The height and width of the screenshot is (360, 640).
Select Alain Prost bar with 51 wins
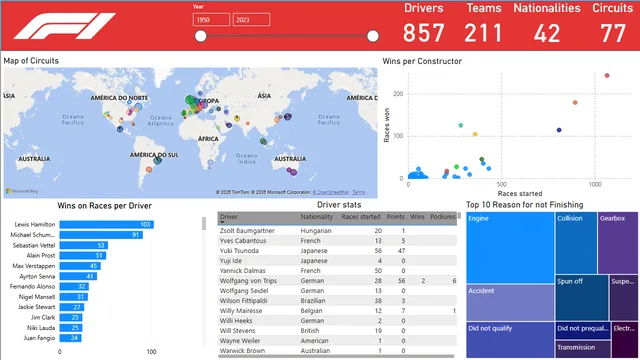point(83,256)
